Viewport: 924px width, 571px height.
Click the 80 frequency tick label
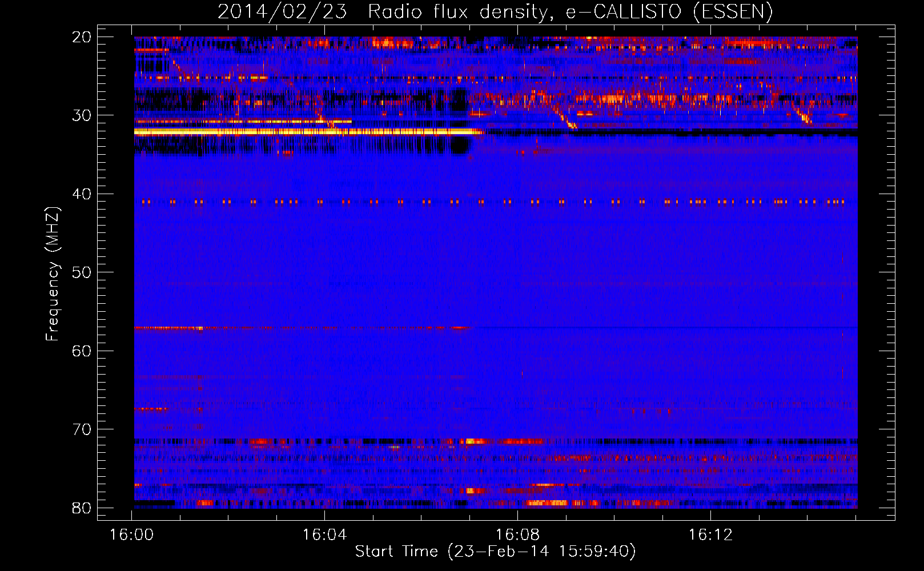click(82, 508)
